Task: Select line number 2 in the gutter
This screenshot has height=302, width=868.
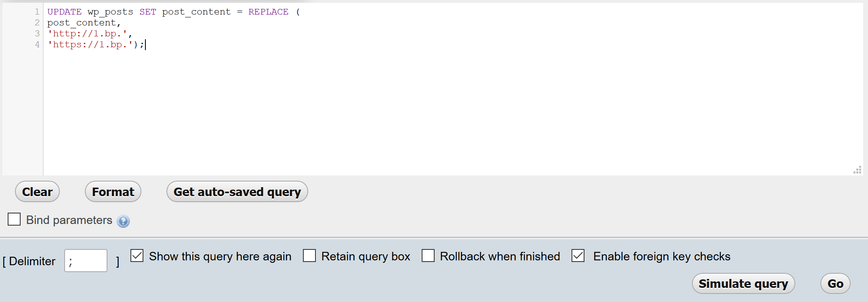Action: point(37,23)
